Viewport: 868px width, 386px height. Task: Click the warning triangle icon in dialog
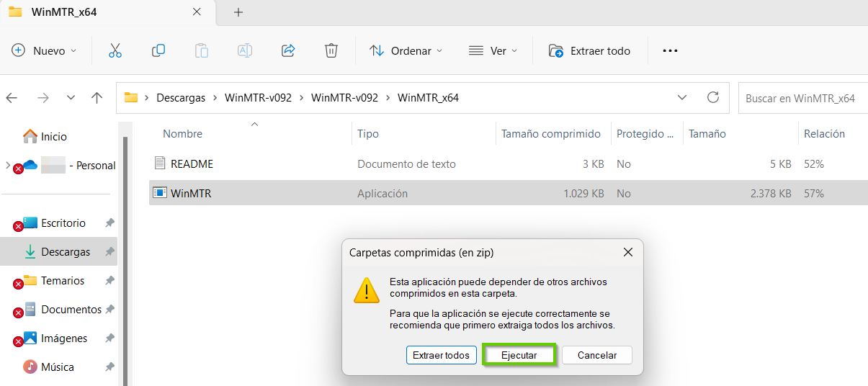[x=367, y=290]
